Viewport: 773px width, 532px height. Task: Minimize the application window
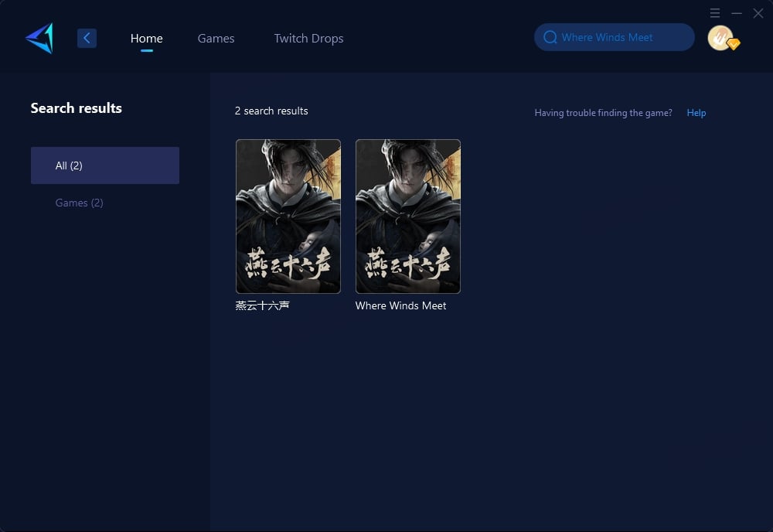(x=737, y=13)
